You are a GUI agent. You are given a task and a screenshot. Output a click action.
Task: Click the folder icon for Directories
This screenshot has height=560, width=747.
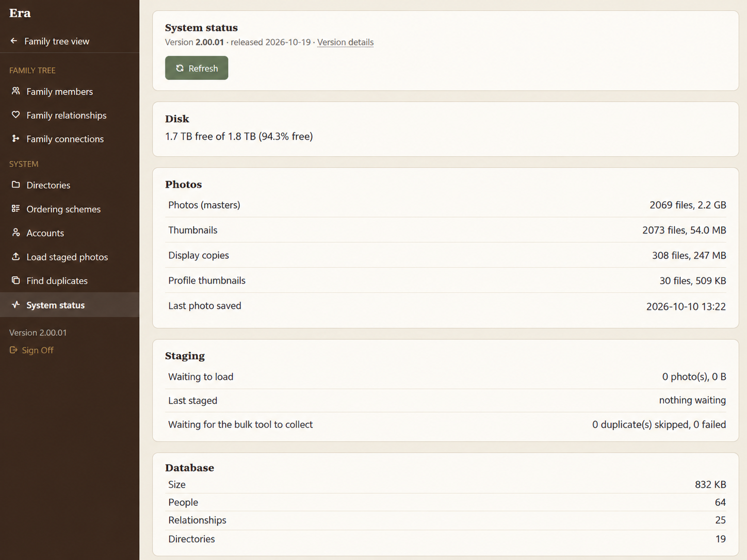pyautogui.click(x=16, y=185)
